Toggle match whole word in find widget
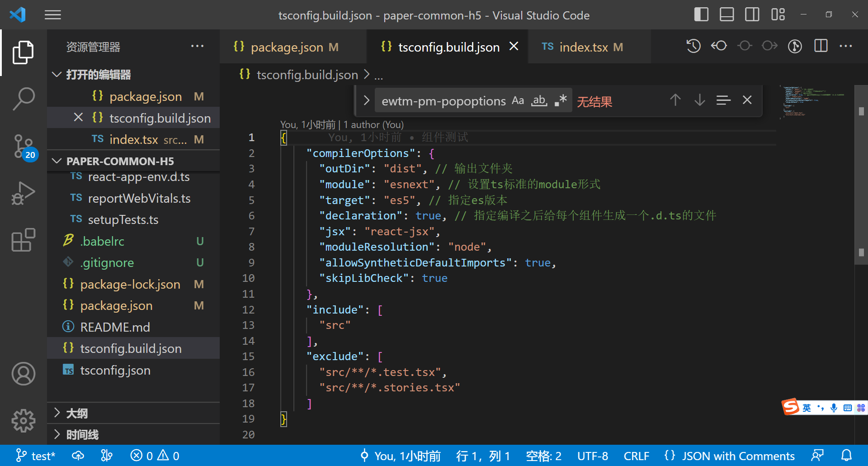This screenshot has height=466, width=868. [539, 100]
